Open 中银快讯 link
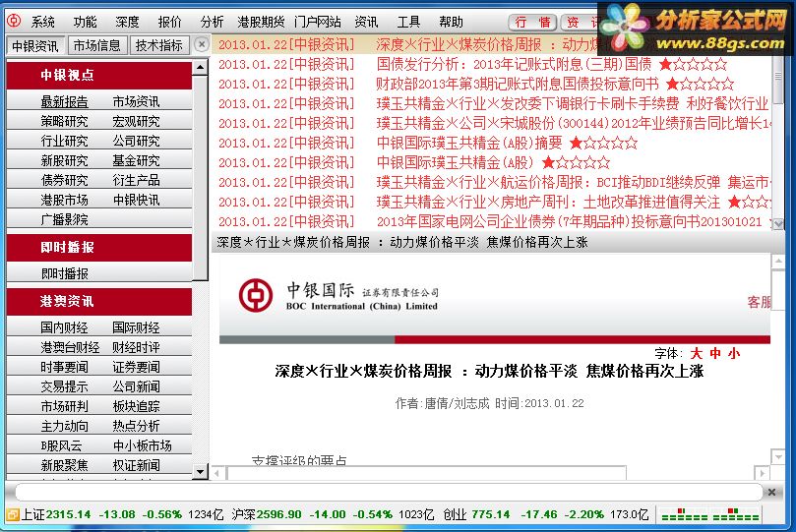 [x=136, y=201]
